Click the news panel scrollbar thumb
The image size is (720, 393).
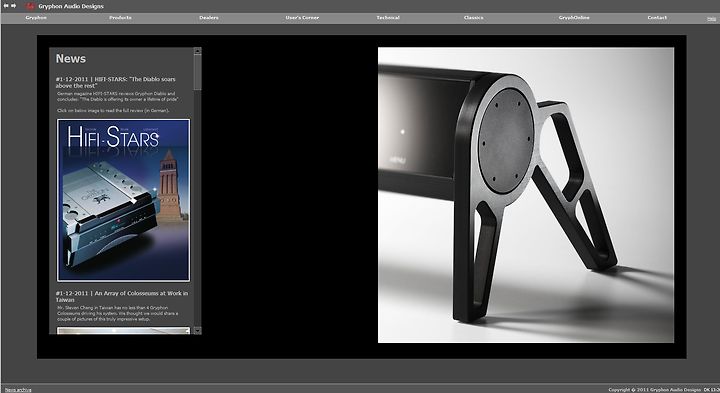click(x=197, y=73)
